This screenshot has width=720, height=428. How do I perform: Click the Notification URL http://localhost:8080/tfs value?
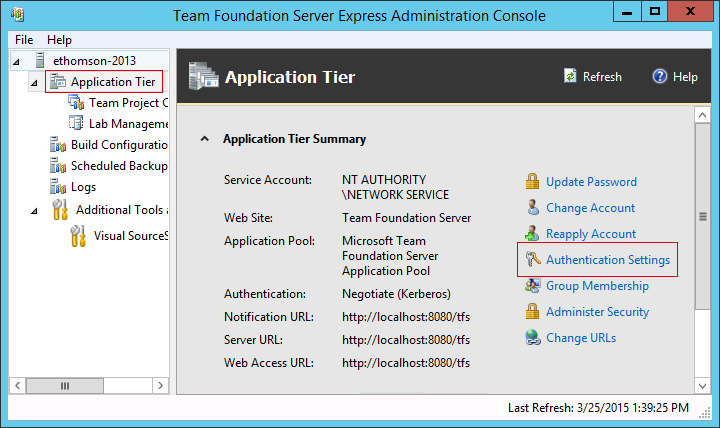[x=406, y=317]
